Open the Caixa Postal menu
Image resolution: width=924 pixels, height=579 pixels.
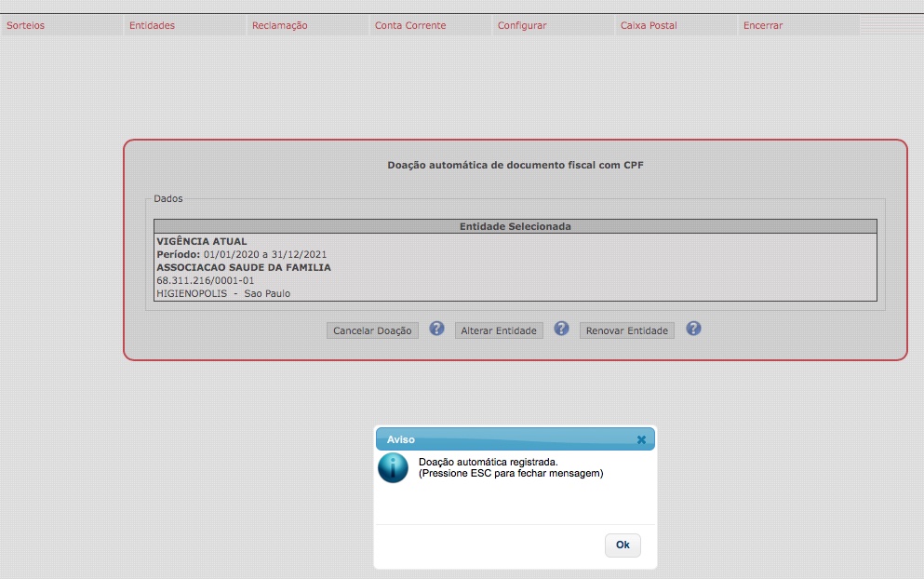tap(649, 25)
